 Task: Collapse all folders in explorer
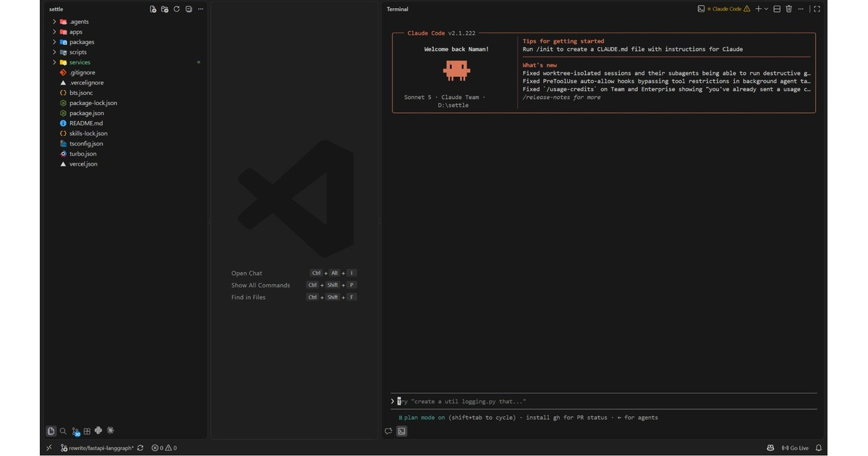coord(189,9)
